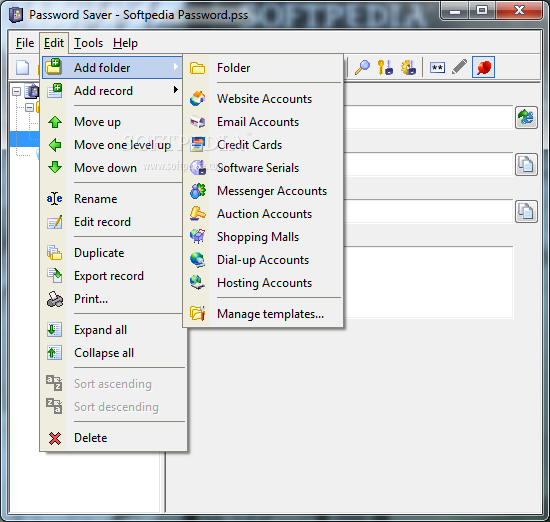Screen dimensions: 550x522
Task: Click Rename in the Edit menu
Action: tap(112, 199)
